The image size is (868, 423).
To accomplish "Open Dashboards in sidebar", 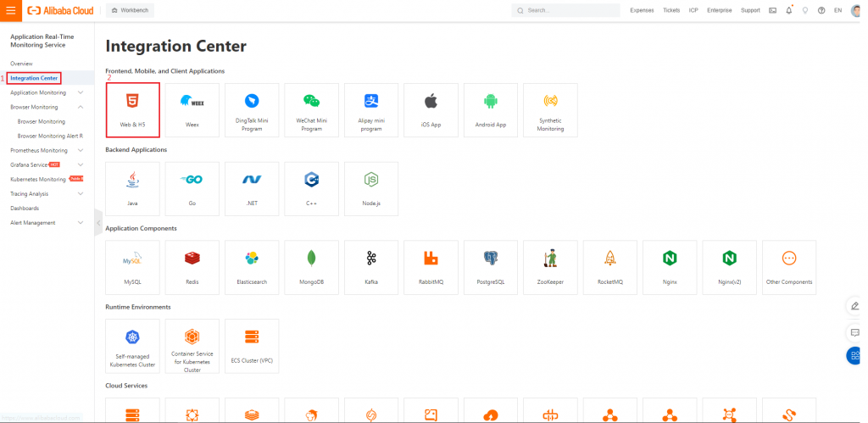I will [x=25, y=209].
